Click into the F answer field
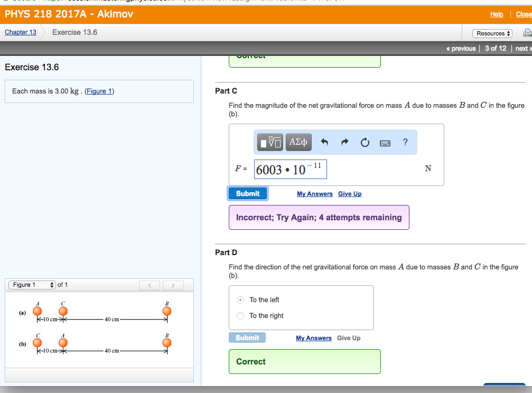Screen dimensions: 532x393 (290, 170)
